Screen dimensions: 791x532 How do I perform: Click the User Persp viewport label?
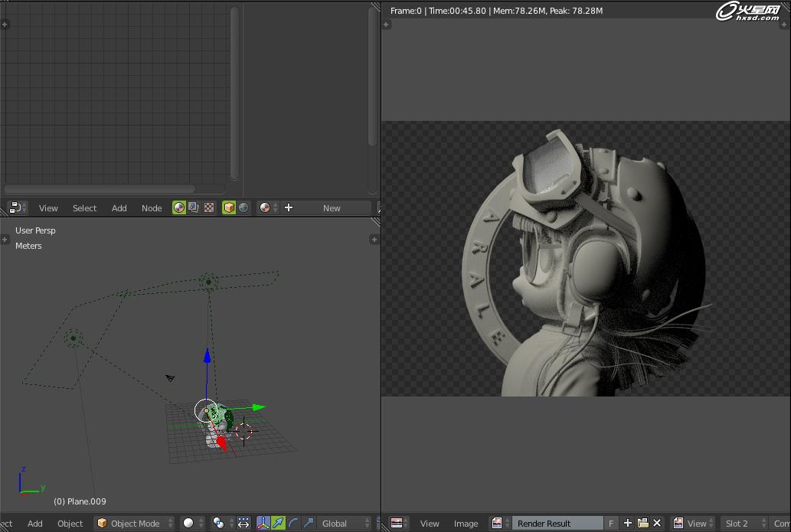(35, 230)
